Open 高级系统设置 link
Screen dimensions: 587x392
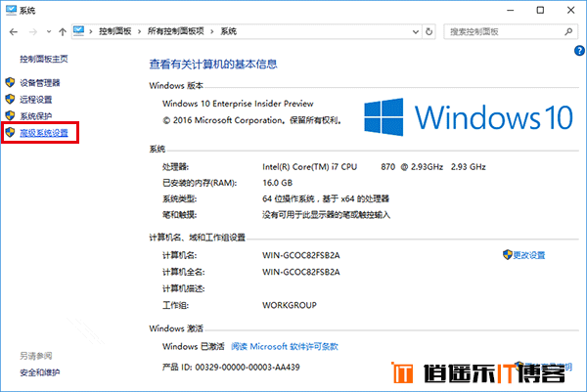pos(44,133)
